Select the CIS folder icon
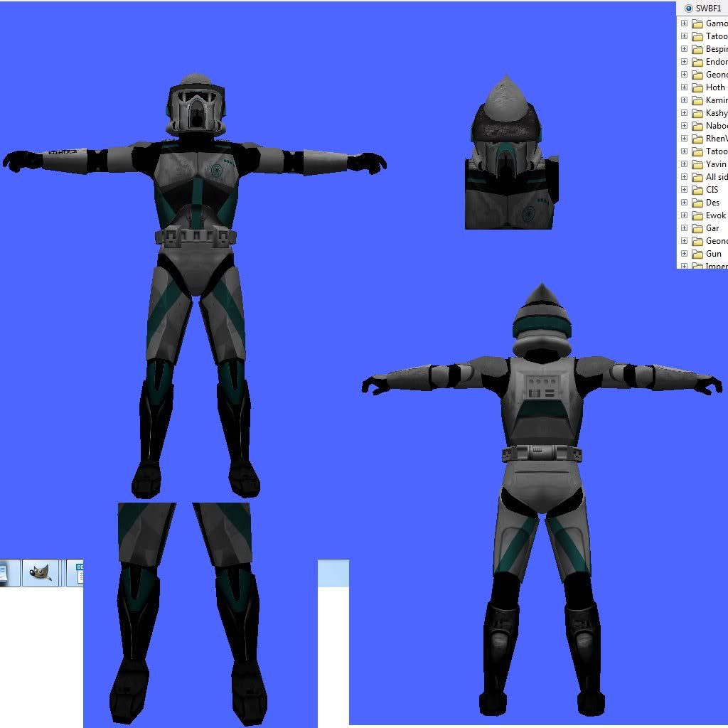Screen dimensions: 728x728 697,189
